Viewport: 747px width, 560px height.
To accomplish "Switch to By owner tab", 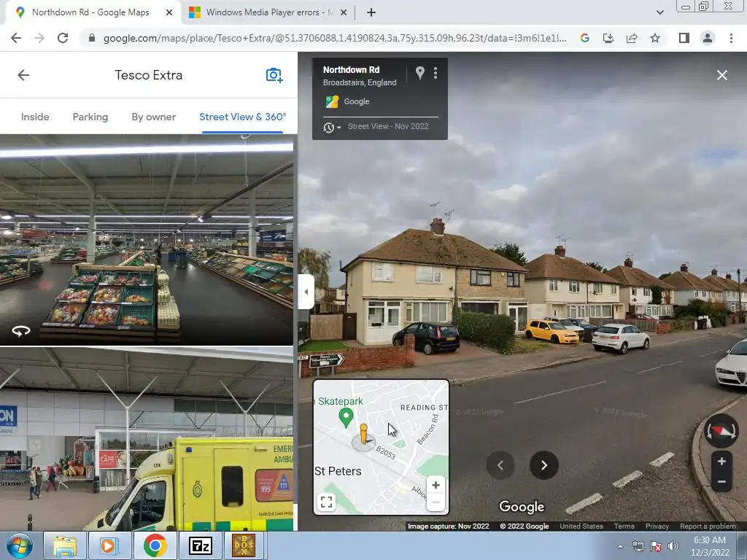I will 153,117.
